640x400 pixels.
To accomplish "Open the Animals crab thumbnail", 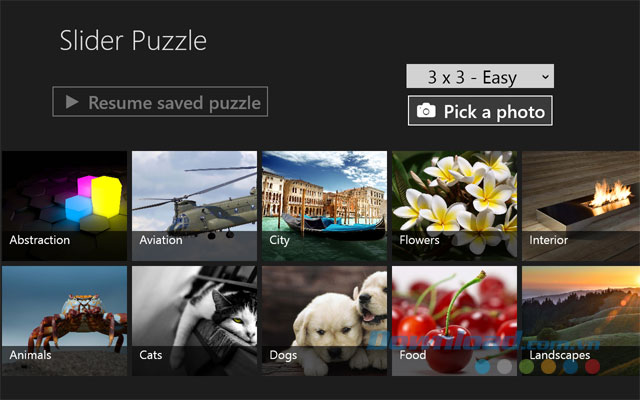I will (x=64, y=315).
